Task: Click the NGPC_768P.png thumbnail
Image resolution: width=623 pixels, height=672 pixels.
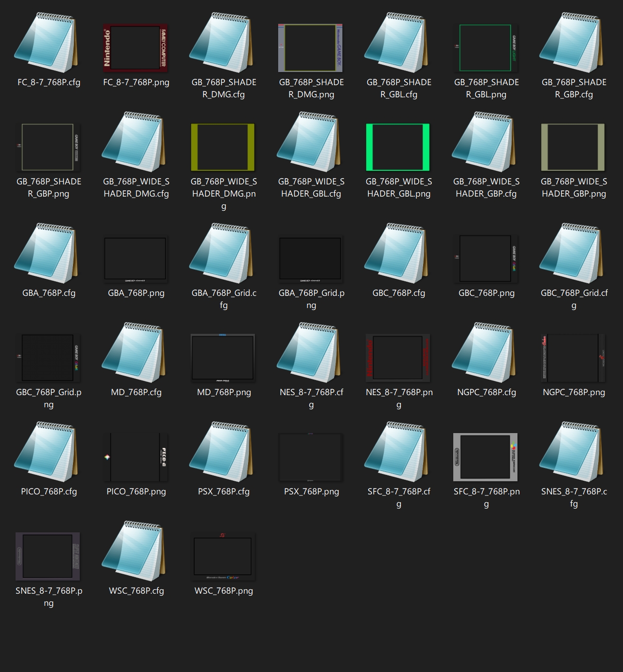Action: point(573,358)
